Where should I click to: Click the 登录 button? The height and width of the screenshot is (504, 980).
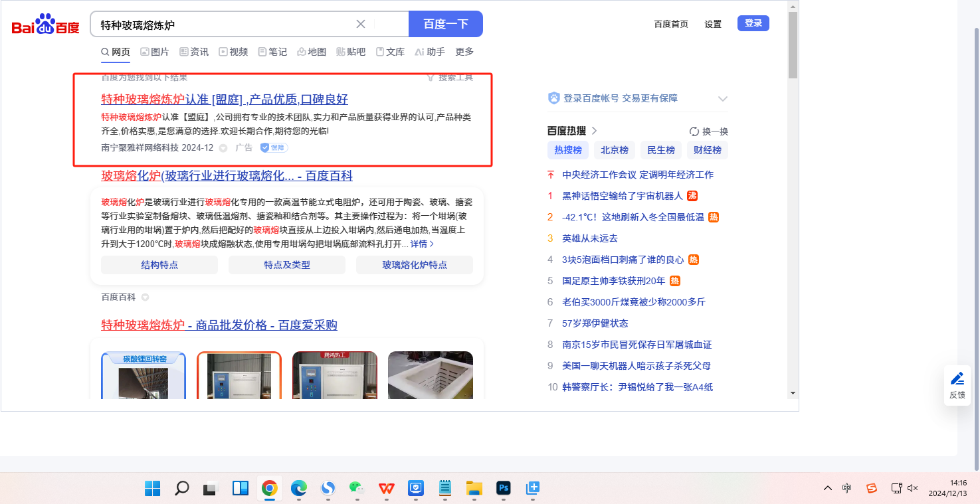click(753, 23)
